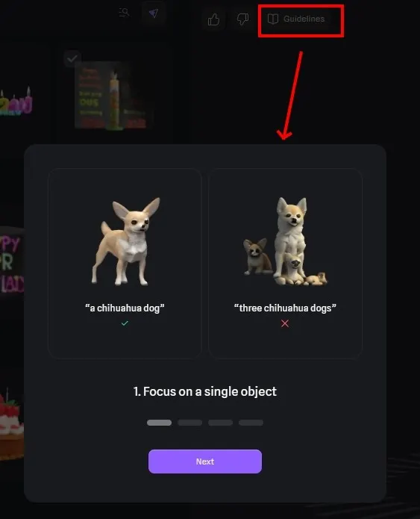
Task: Click the thumbs down icon
Action: click(242, 19)
